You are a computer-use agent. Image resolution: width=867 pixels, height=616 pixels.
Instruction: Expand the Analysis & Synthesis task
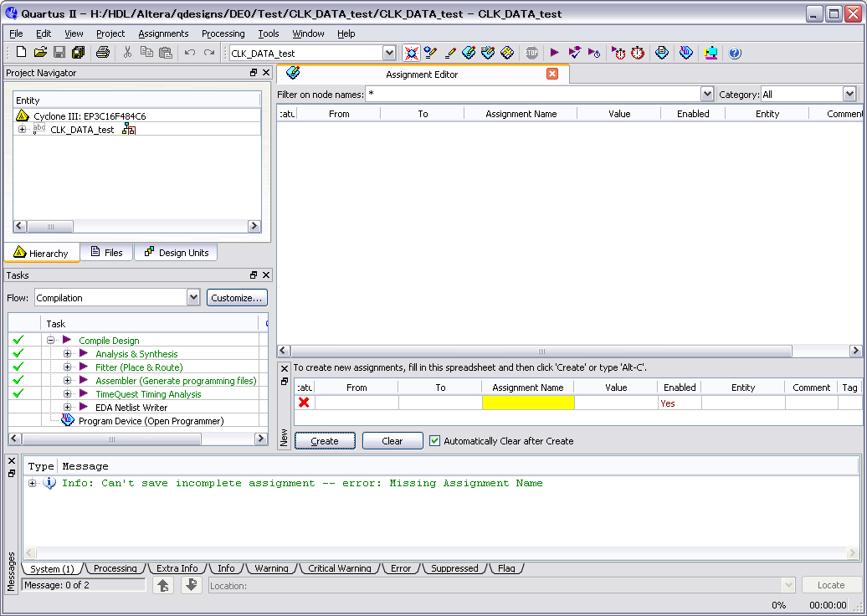tap(68, 354)
